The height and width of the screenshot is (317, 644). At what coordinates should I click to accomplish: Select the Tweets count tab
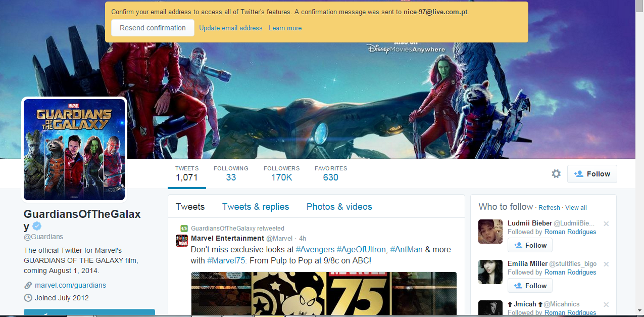tap(187, 173)
